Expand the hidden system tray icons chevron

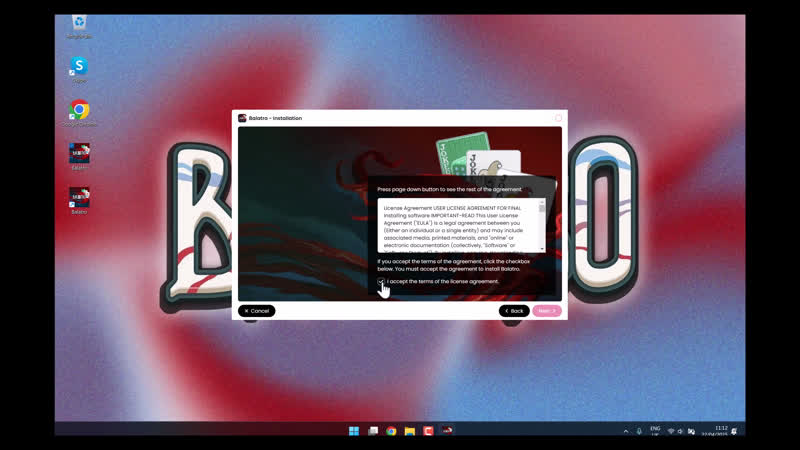[626, 432]
